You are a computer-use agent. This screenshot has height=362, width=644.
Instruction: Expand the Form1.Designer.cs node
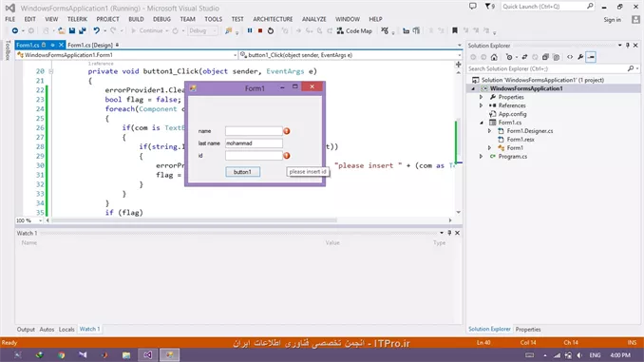489,131
